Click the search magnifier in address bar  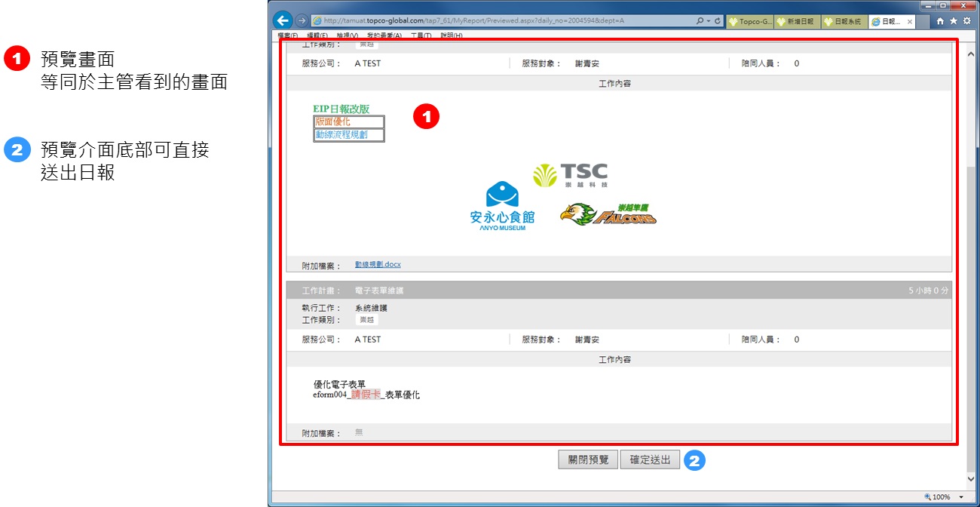click(x=700, y=21)
